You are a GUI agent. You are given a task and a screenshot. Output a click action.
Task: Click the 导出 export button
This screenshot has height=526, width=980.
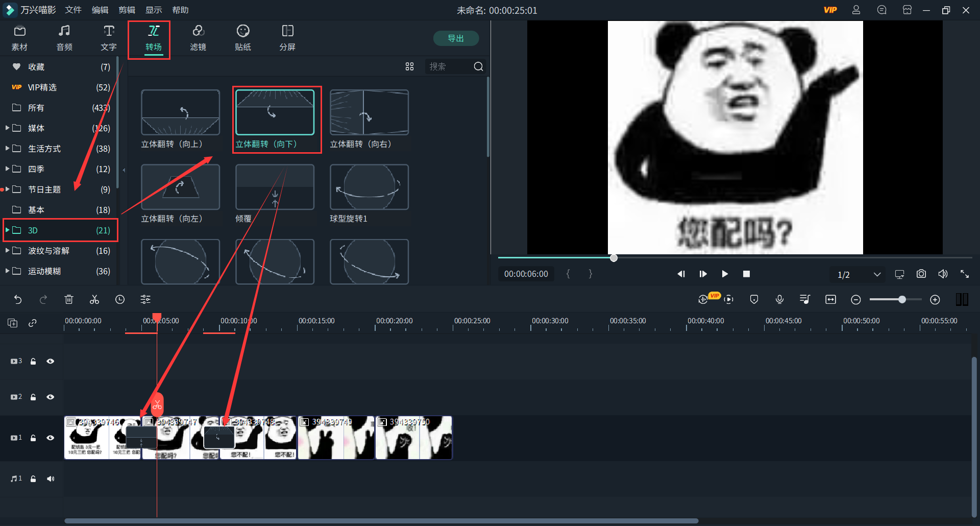(456, 38)
